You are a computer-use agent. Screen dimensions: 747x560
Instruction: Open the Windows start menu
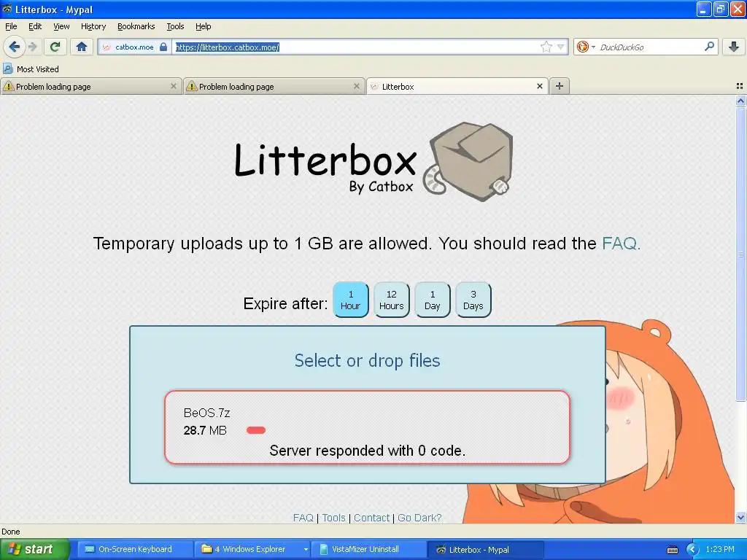pos(35,549)
